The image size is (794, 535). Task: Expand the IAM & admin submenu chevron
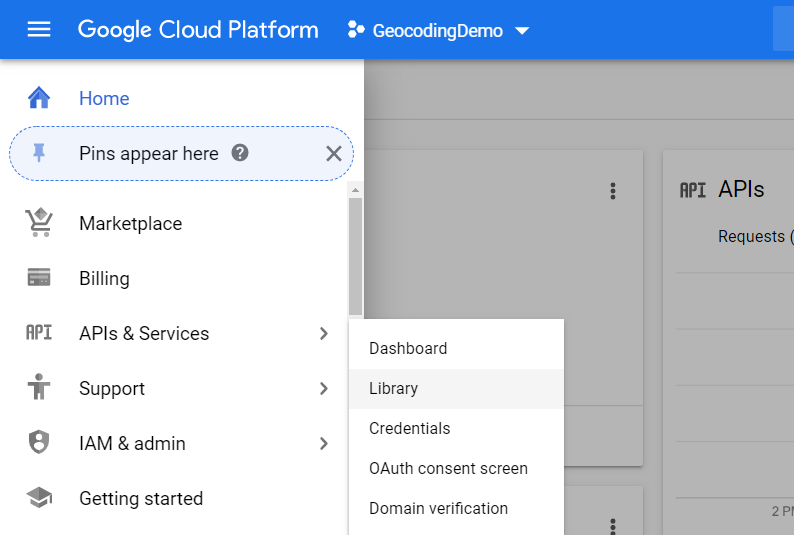[323, 443]
